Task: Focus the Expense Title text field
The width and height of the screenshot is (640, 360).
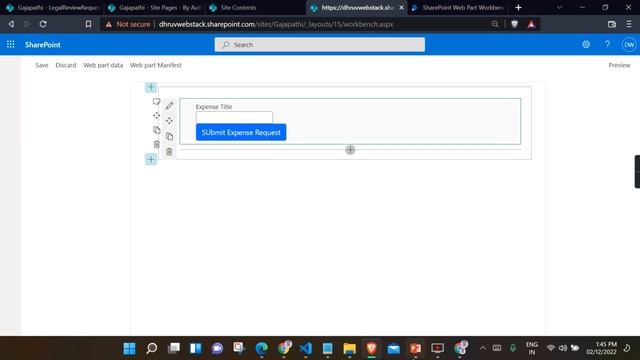Action: (x=234, y=117)
